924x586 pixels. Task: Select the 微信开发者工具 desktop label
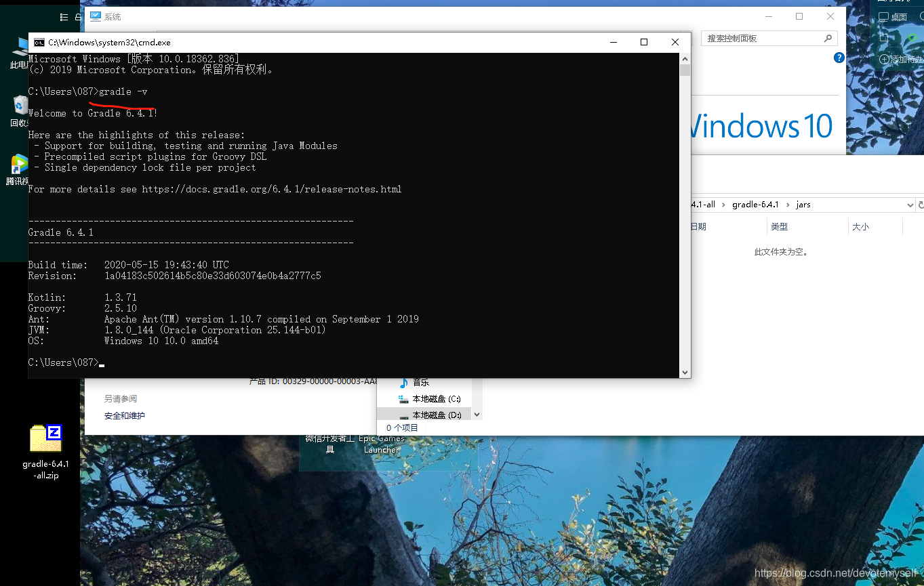[329, 444]
